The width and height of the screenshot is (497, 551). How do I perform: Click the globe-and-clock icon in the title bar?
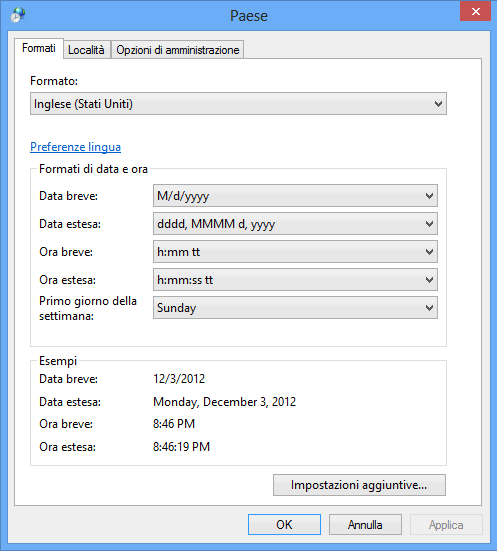pyautogui.click(x=18, y=15)
